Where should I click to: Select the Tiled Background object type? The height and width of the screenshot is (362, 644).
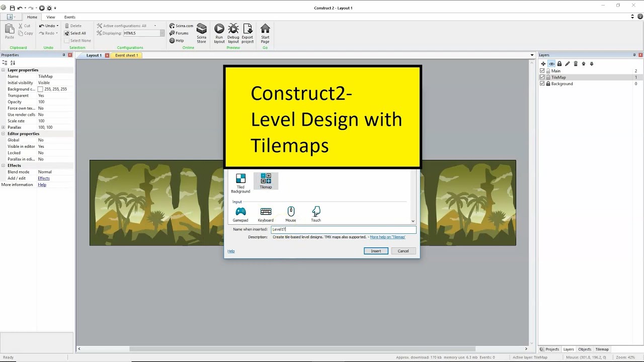point(240,183)
